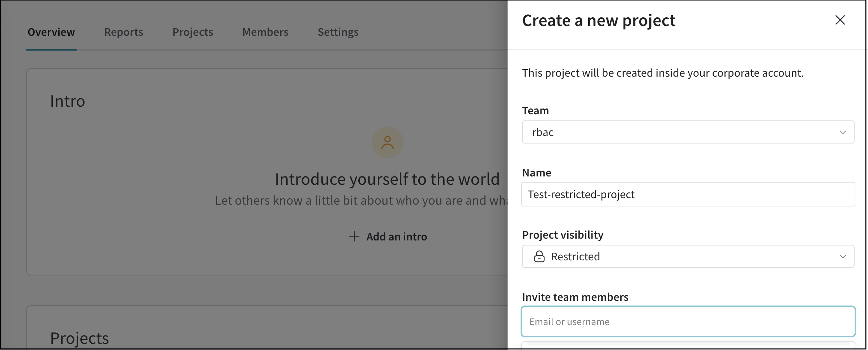The image size is (868, 350).
Task: Click the Projects section heading
Action: coord(79,338)
